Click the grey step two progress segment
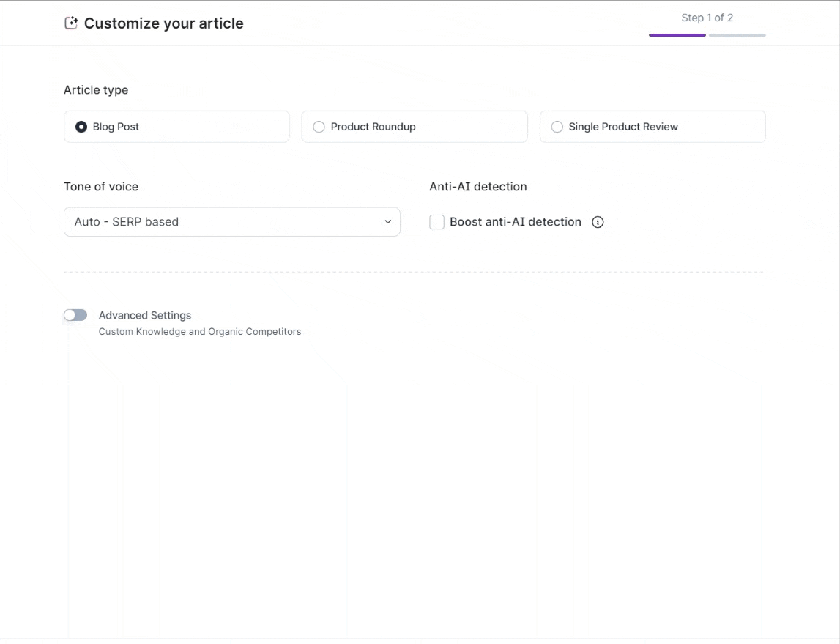 (x=737, y=34)
